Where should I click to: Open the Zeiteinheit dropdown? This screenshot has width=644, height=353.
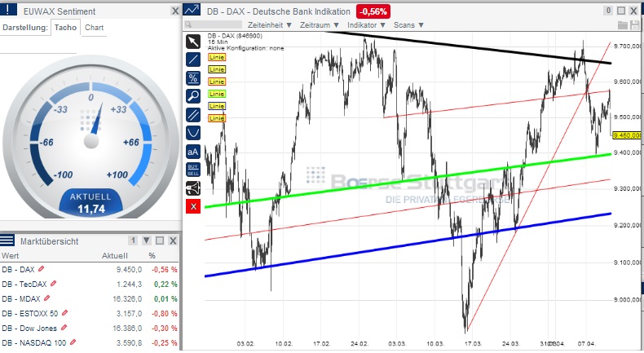[x=270, y=25]
